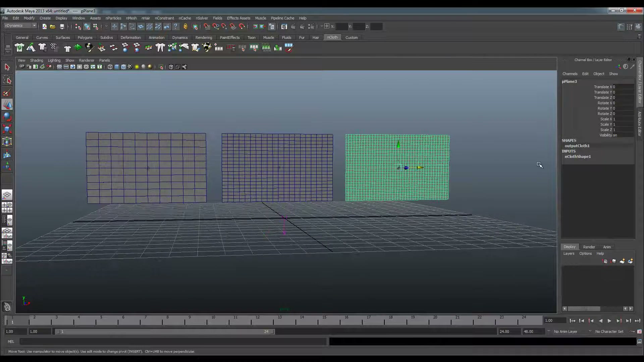
Task: Click the time range slider bar
Action: click(165, 331)
